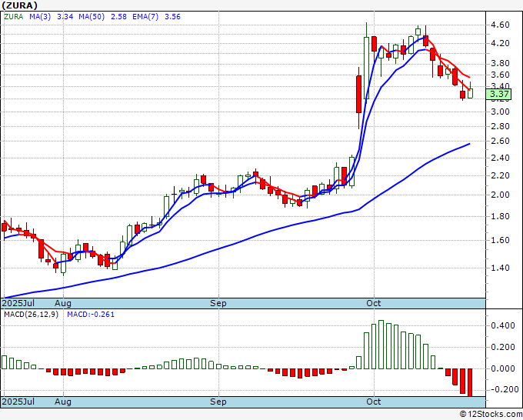Viewport: 523px width, 420px height.
Task: Click the 2.00 price axis label
Action: tap(500, 195)
